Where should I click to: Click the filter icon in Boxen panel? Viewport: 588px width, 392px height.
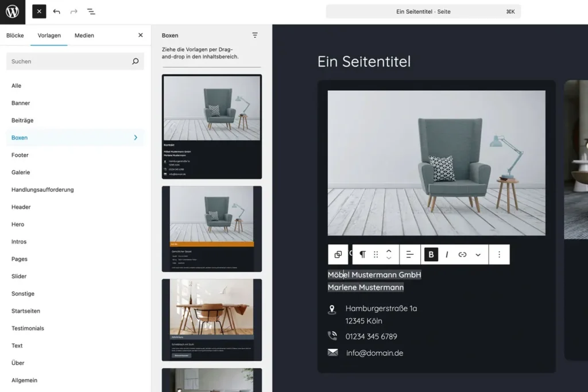pos(255,36)
